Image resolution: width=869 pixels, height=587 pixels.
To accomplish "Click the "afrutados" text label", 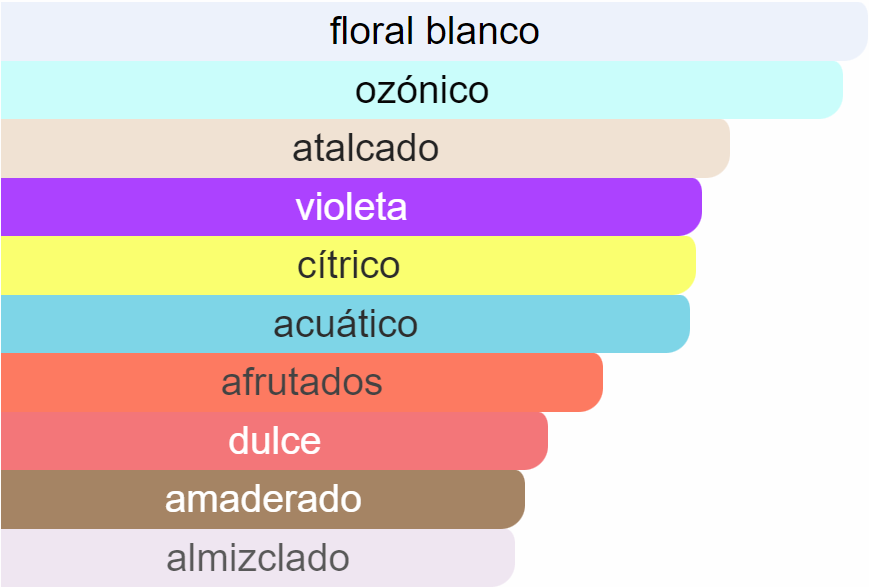I will pyautogui.click(x=302, y=382).
